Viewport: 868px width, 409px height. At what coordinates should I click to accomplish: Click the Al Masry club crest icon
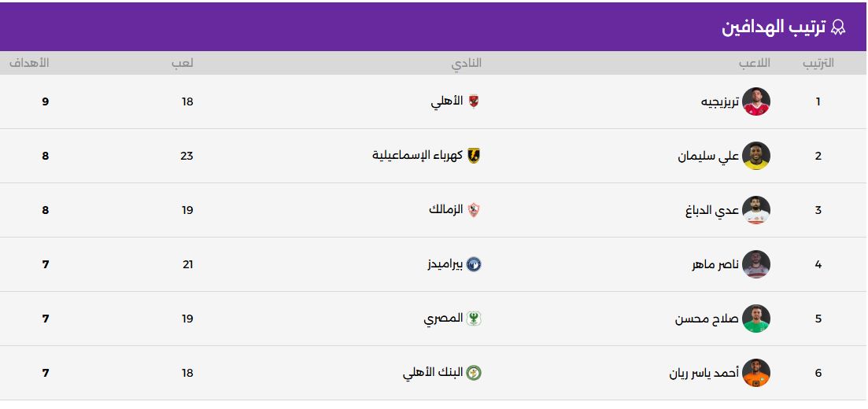[474, 319]
